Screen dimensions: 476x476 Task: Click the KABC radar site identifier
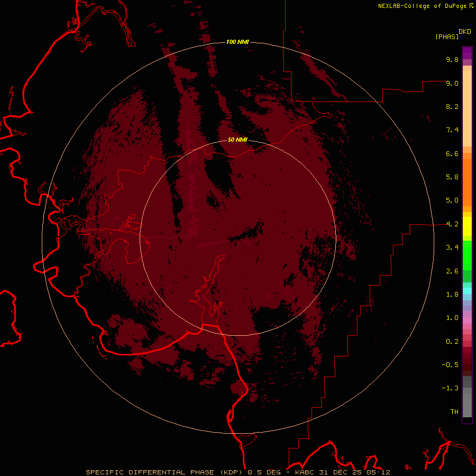point(305,472)
